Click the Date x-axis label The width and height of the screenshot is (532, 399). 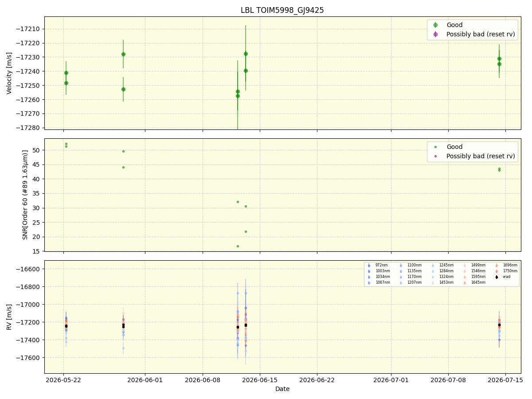(282, 389)
